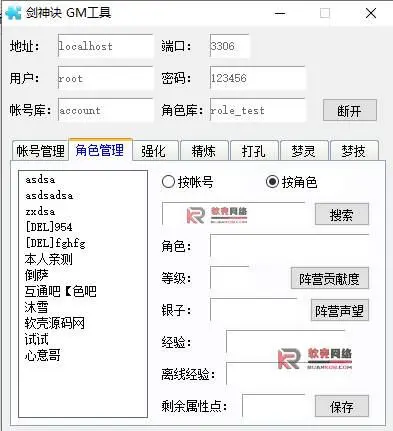Viewport: 393px width, 431px height.
Task: Click the 用户 field containing root
Action: (105, 78)
